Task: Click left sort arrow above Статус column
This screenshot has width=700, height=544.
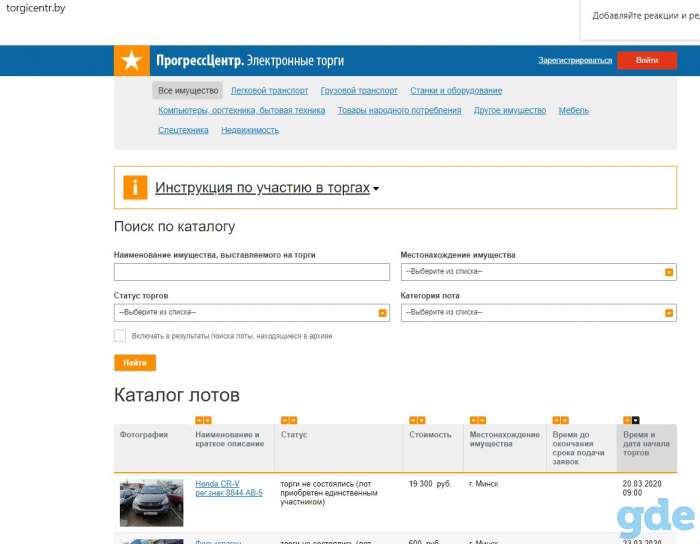Action: tap(285, 420)
